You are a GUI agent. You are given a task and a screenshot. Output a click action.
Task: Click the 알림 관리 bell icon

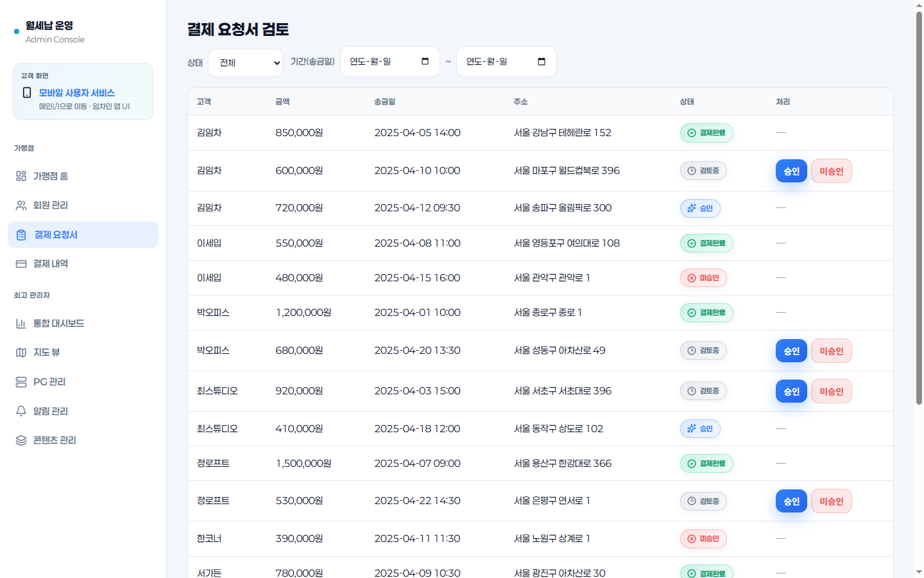[x=21, y=411]
